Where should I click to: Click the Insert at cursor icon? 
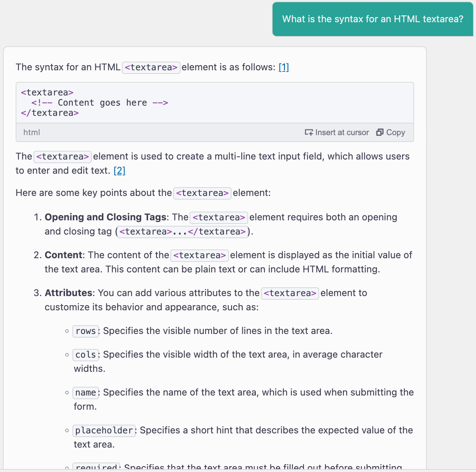click(309, 132)
